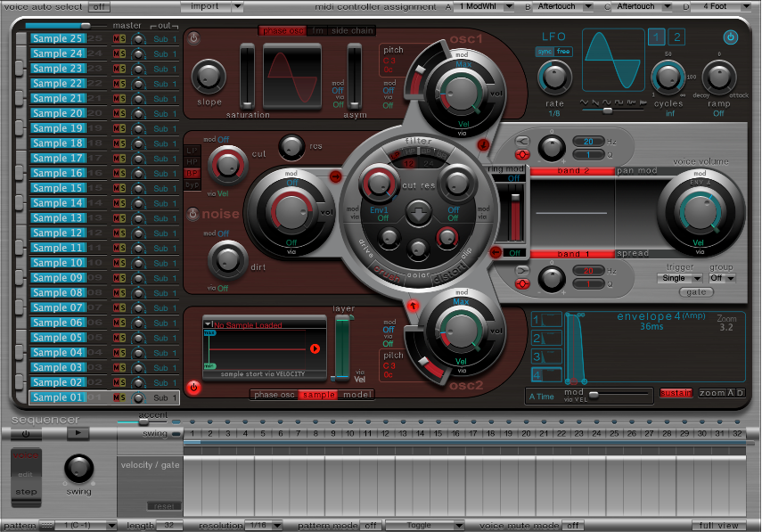Switch LFO to free mode

coord(563,52)
